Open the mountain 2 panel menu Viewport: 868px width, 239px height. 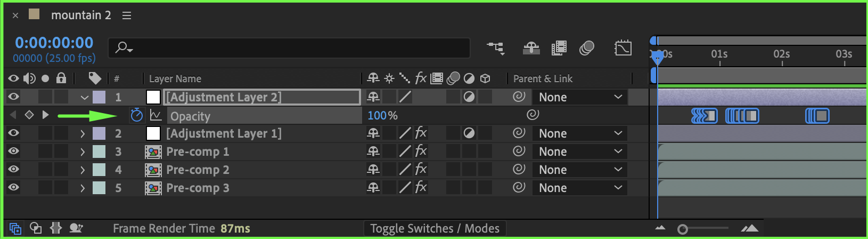(x=127, y=15)
